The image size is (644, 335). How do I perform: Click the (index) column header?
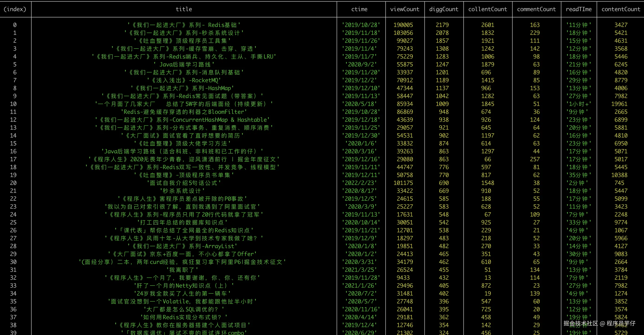point(15,9)
